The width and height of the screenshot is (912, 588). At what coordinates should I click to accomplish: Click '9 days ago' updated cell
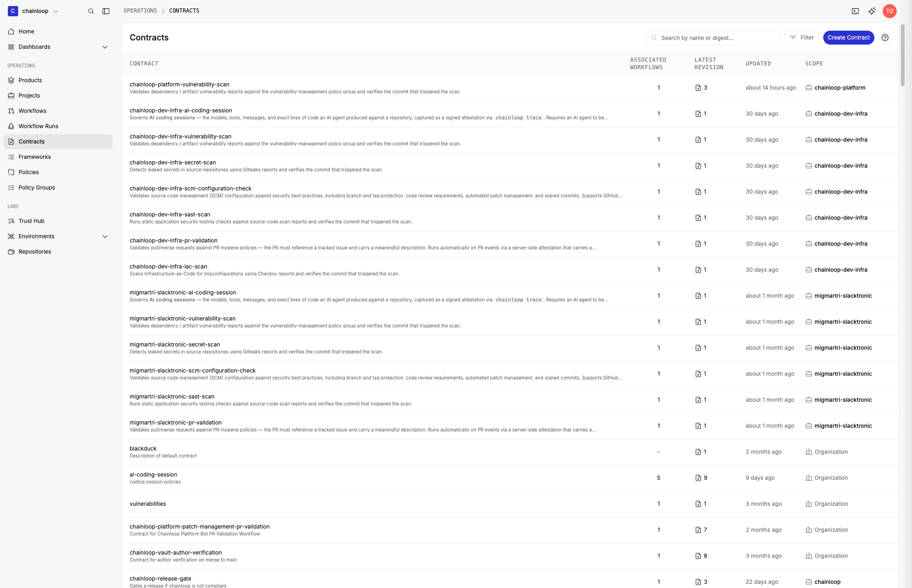[x=760, y=478]
